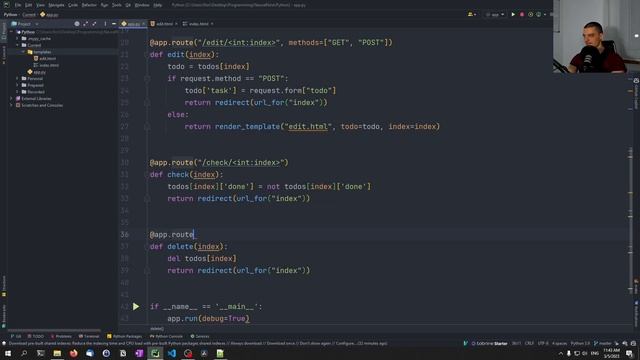Click the collapse all icon in Project panel
The width and height of the screenshot is (640, 360).
94,24
